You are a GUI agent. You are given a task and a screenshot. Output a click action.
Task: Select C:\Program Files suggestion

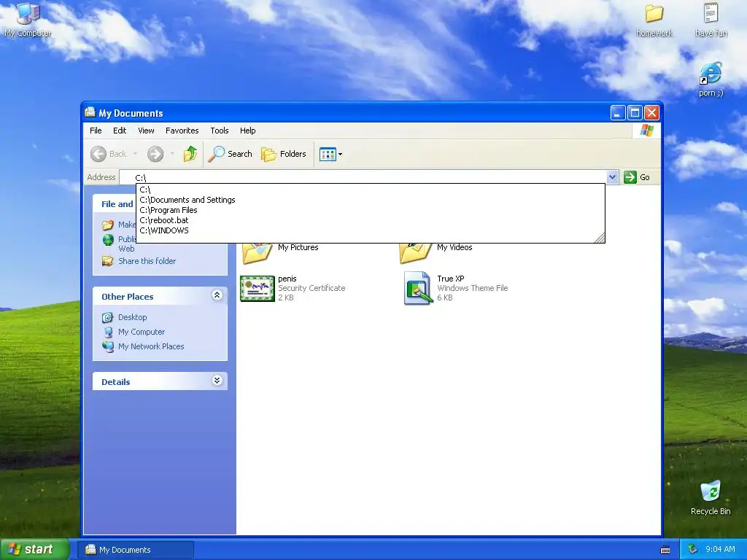pos(371,210)
